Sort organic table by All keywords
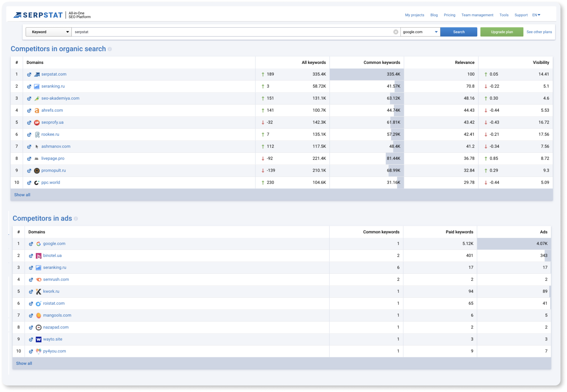 (x=314, y=63)
